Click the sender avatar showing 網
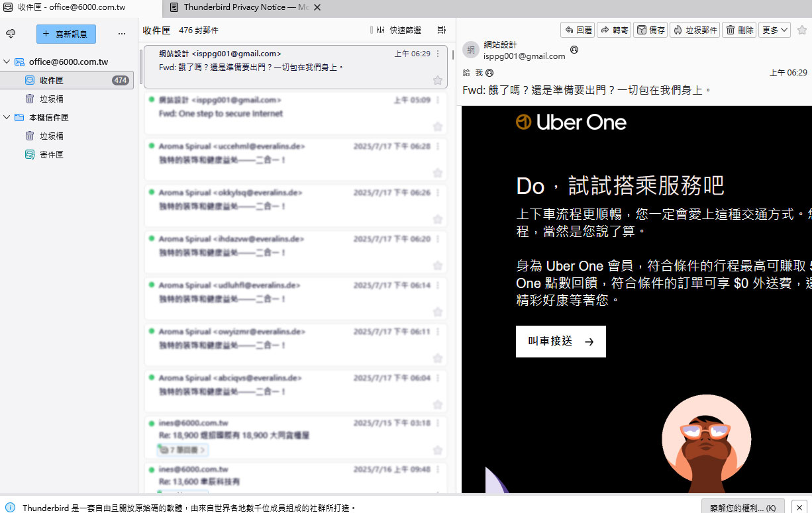Viewport: 812px width, 513px height. [470, 50]
